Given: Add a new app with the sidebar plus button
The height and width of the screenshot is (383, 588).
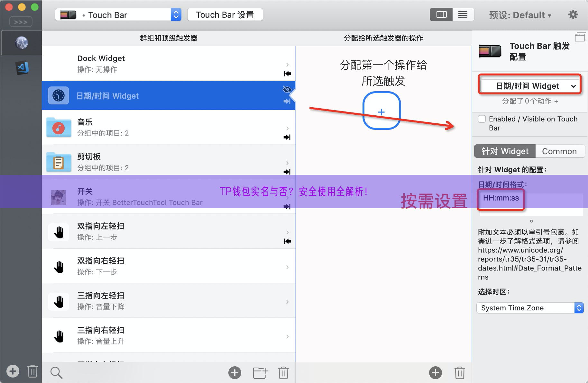Looking at the screenshot, I should (x=13, y=371).
